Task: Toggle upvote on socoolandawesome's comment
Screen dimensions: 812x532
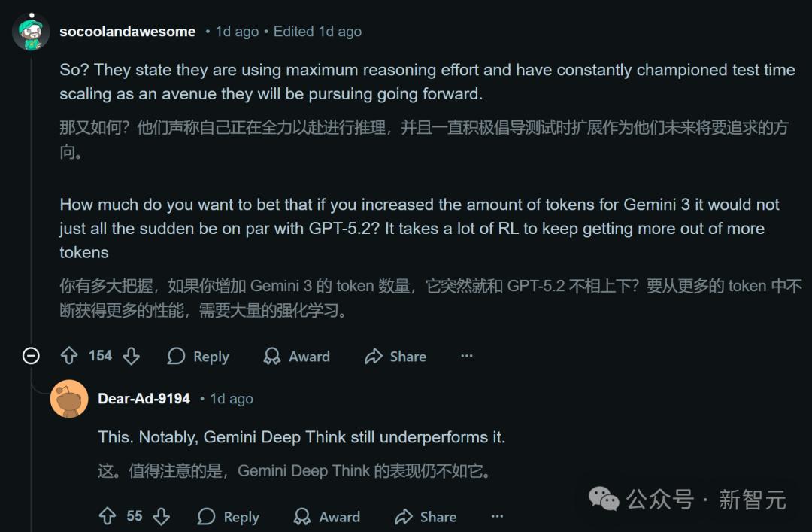Action: (x=70, y=355)
